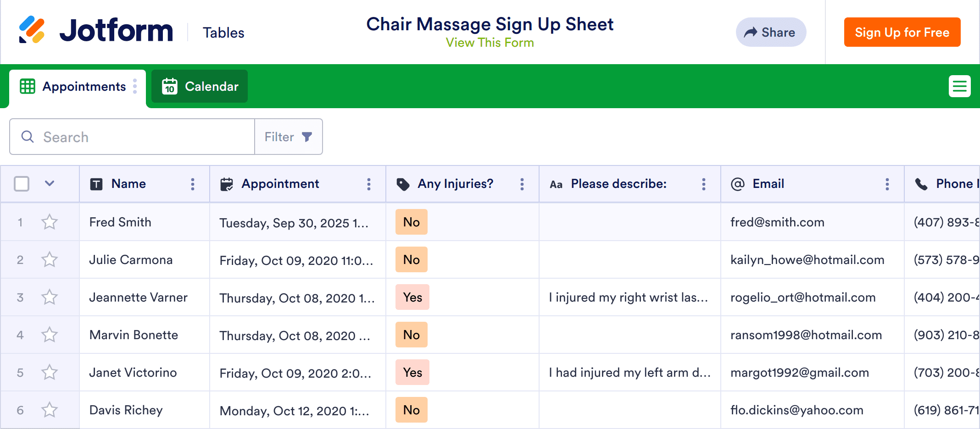
Task: Star the Fred Smith row
Action: tap(50, 222)
